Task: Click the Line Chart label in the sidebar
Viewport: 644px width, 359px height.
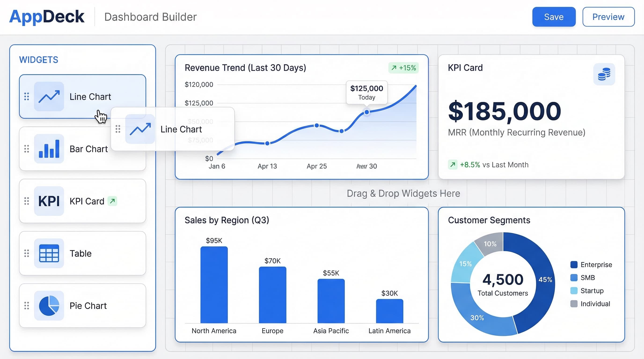Action: [x=90, y=97]
